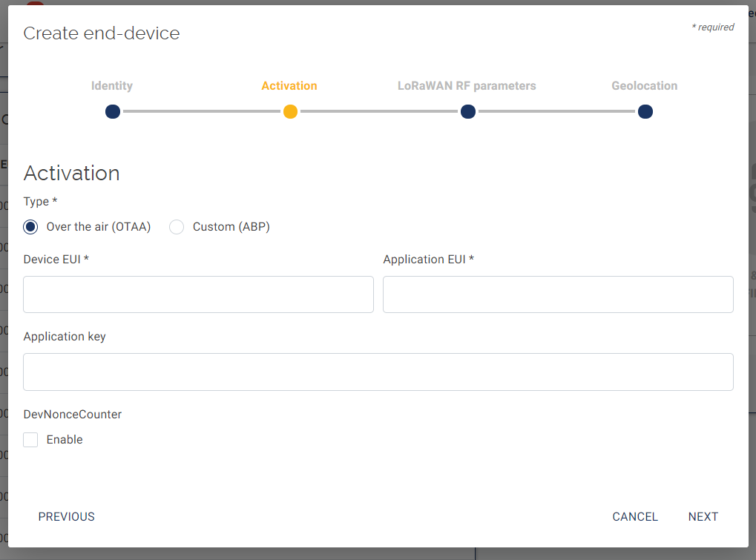Open the Geolocation step label
756x560 pixels.
644,86
